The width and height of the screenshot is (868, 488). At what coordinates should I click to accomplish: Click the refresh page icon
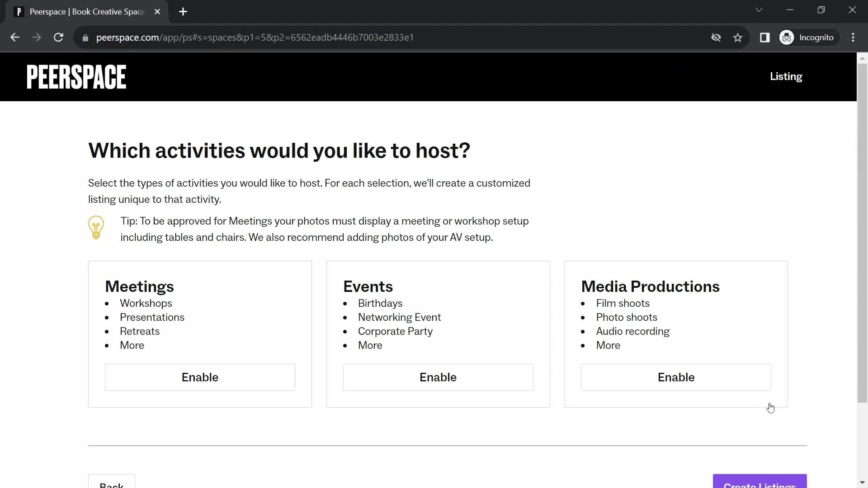(x=59, y=38)
